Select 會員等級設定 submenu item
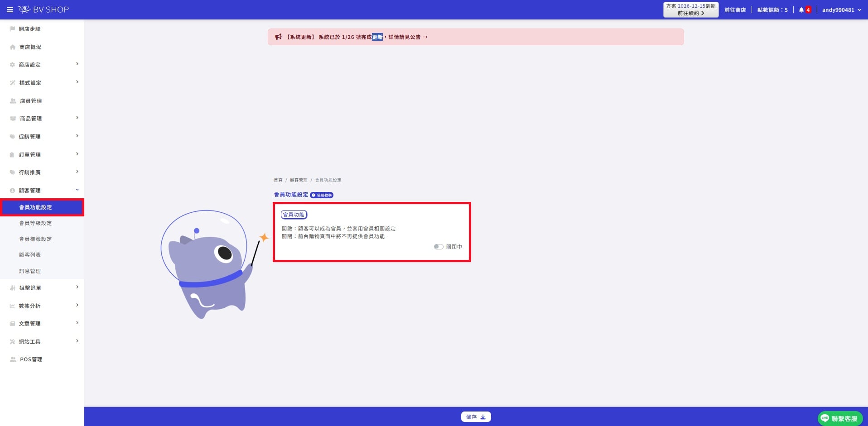Image resolution: width=868 pixels, height=426 pixels. pos(35,223)
